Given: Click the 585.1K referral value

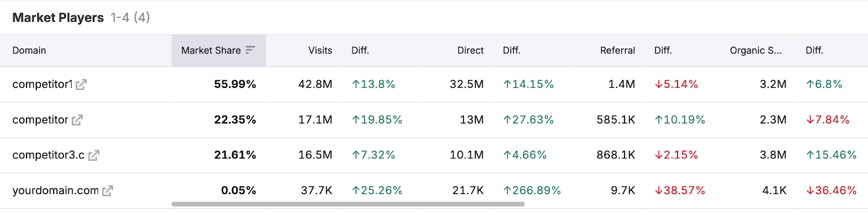Looking at the screenshot, I should [616, 120].
